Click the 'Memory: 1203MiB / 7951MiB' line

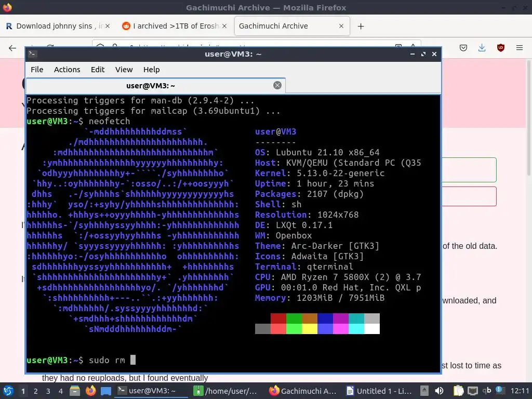320,298
